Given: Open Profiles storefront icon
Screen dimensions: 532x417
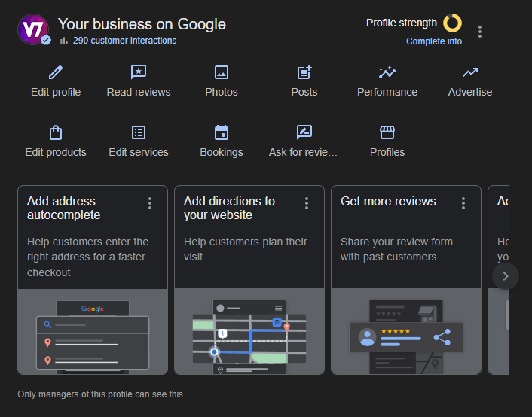Looking at the screenshot, I should coord(387,132).
